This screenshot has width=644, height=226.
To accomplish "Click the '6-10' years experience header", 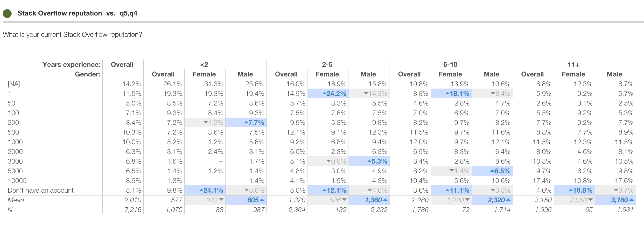I will click(x=450, y=65).
